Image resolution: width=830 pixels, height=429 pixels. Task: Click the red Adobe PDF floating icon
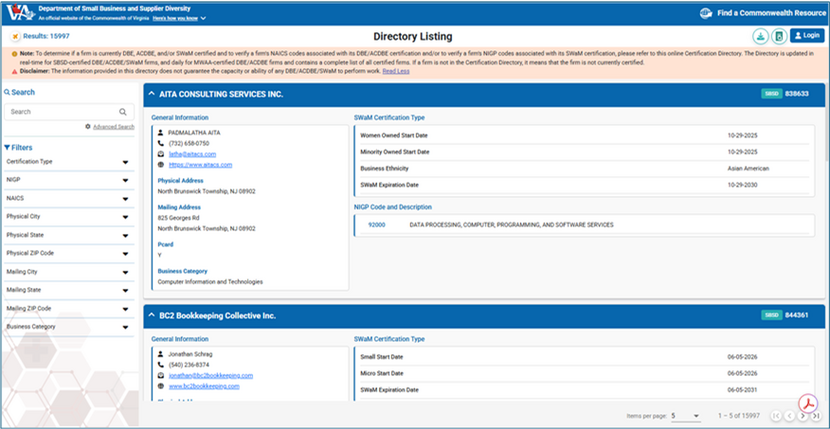[x=808, y=403]
